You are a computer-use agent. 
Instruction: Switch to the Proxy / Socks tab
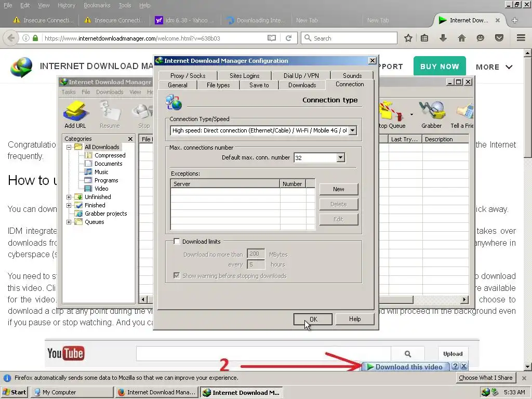[188, 75]
